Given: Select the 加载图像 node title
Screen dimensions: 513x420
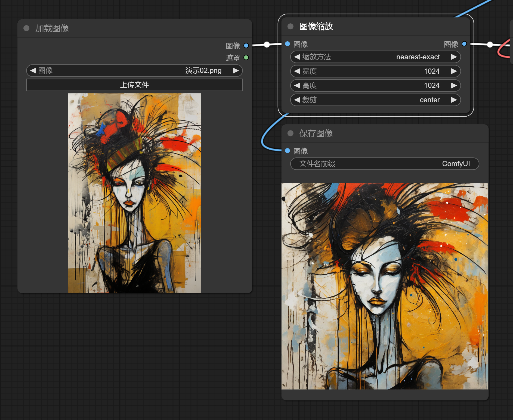Looking at the screenshot, I should (52, 28).
